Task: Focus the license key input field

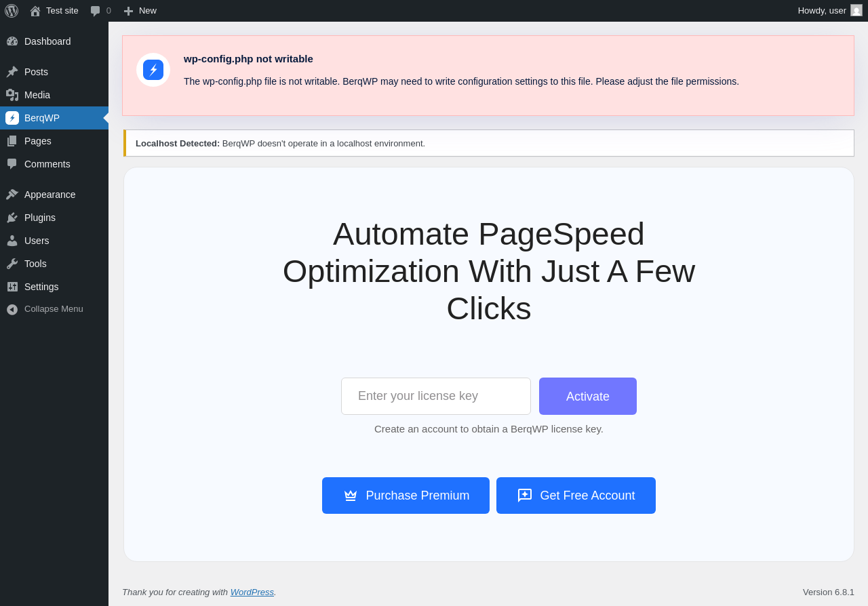Action: click(x=436, y=396)
